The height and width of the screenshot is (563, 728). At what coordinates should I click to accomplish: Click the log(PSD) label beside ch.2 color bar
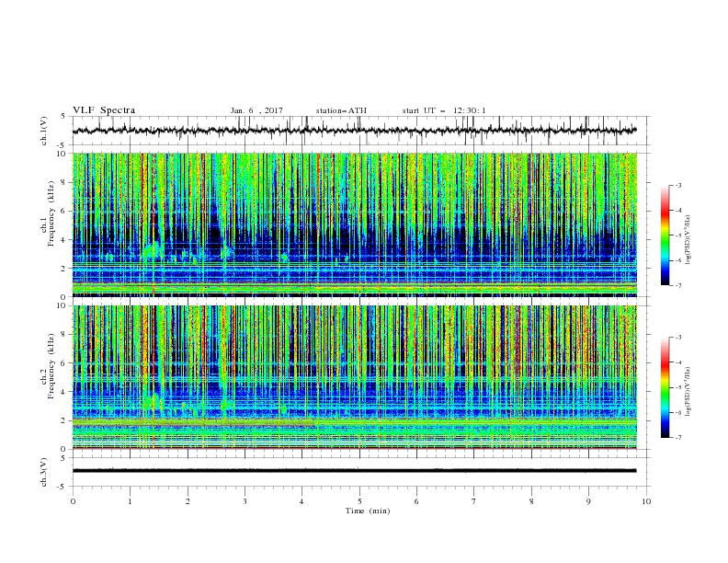coord(688,391)
